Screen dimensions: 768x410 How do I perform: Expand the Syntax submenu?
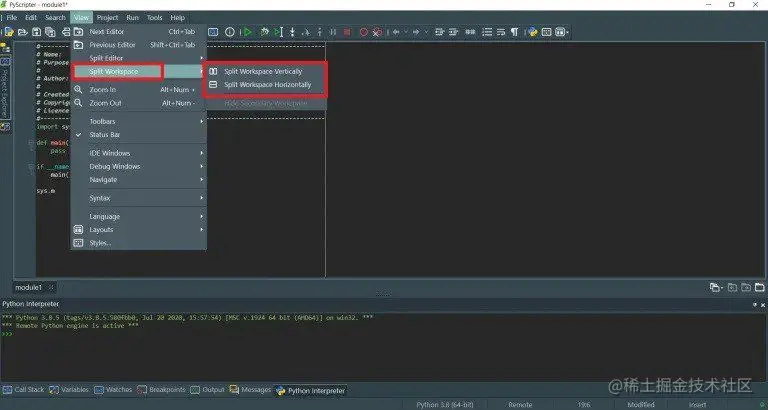[x=139, y=198]
